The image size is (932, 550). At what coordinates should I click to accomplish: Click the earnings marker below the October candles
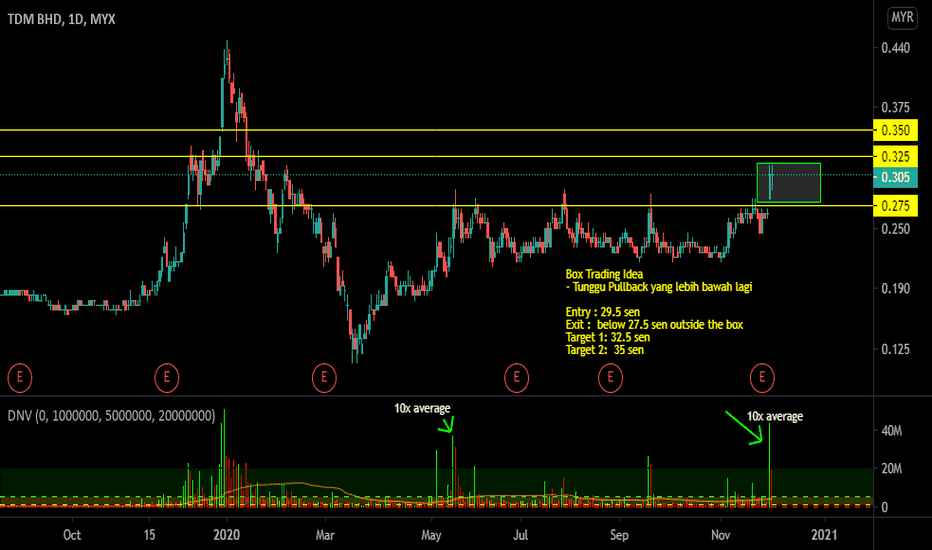tap(20, 378)
